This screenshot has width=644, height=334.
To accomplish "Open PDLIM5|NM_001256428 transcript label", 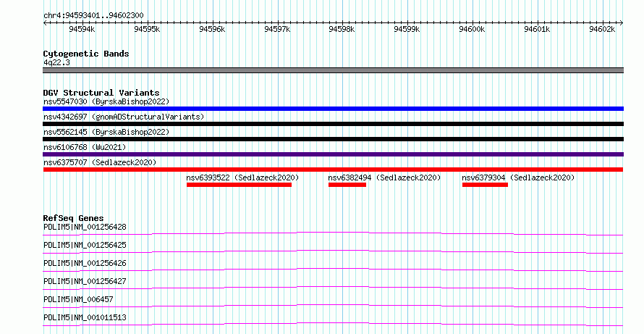I will tap(85, 227).
